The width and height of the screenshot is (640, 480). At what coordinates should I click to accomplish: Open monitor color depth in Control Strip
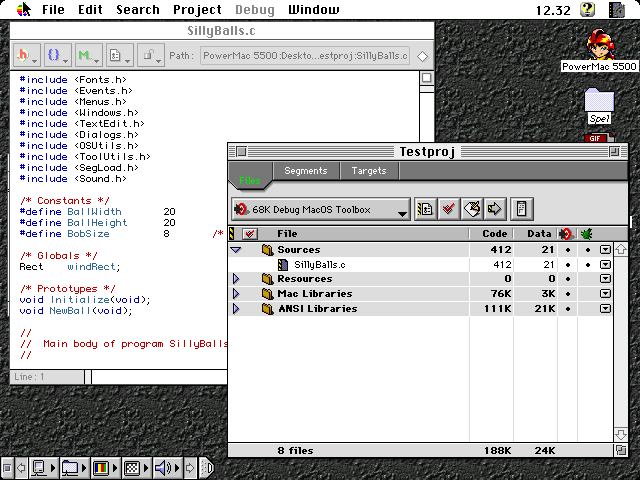pyautogui.click(x=100, y=467)
